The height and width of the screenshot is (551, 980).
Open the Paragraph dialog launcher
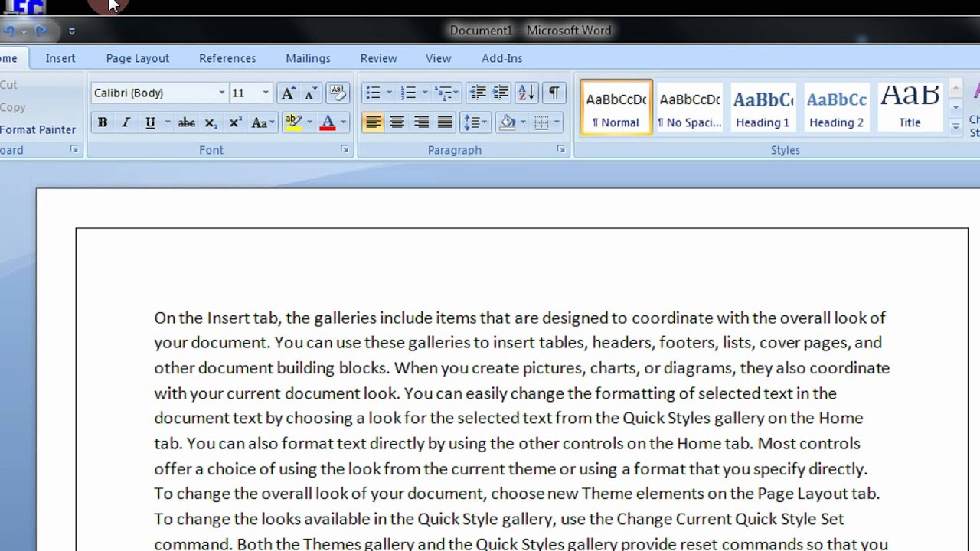coord(561,150)
